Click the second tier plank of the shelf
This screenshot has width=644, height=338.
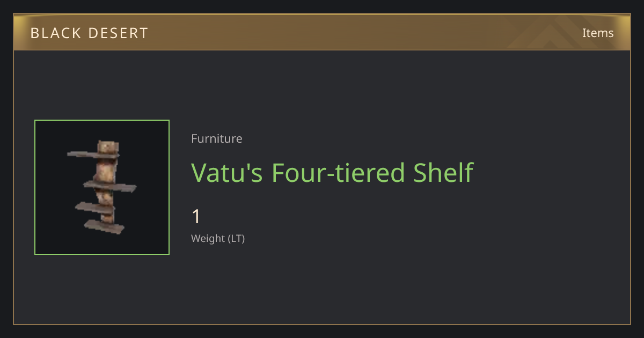coord(111,186)
